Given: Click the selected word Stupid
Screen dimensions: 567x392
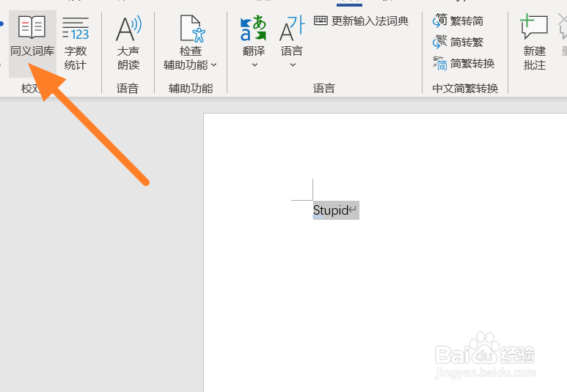Looking at the screenshot, I should [x=331, y=210].
